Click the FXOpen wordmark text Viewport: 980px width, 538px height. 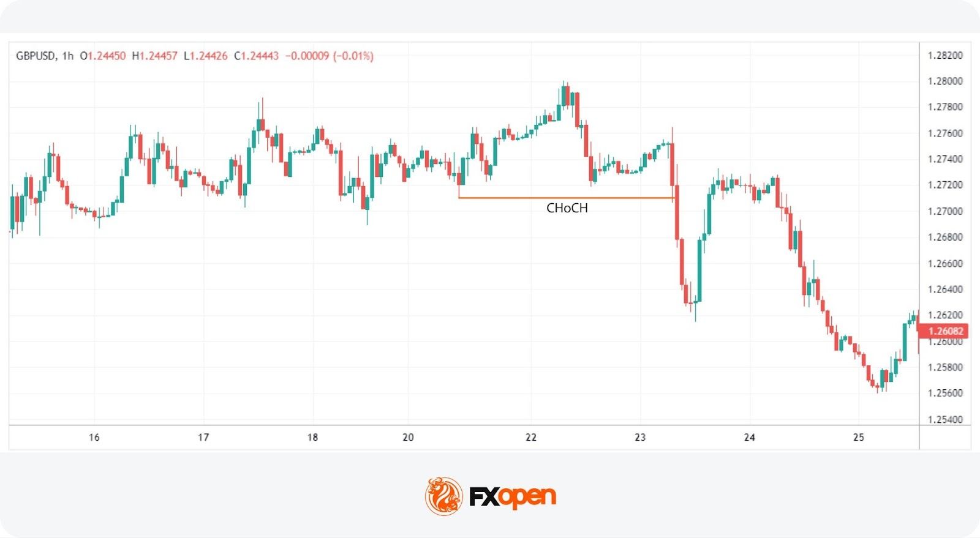coord(513,496)
